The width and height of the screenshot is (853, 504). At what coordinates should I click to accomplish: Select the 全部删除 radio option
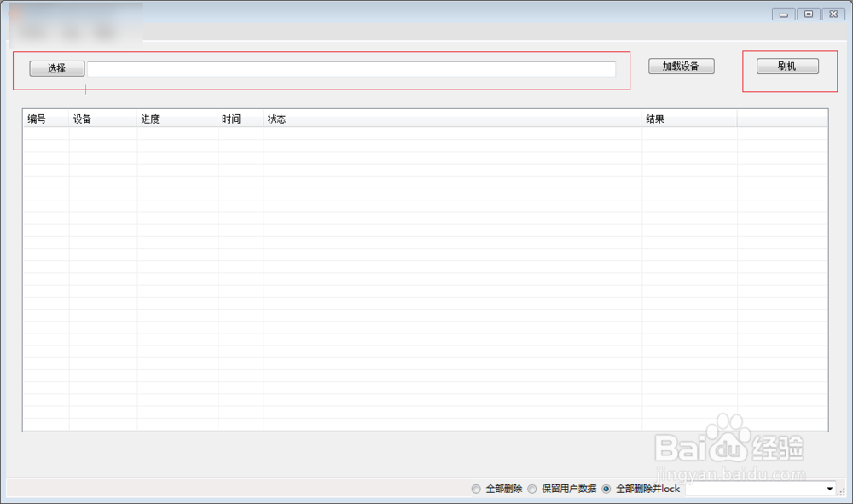coord(475,489)
